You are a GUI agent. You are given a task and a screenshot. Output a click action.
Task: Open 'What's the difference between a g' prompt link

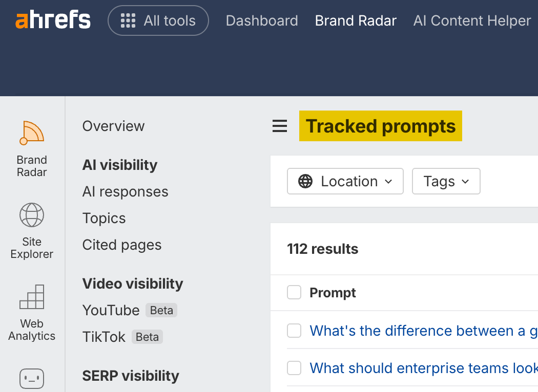(x=423, y=331)
